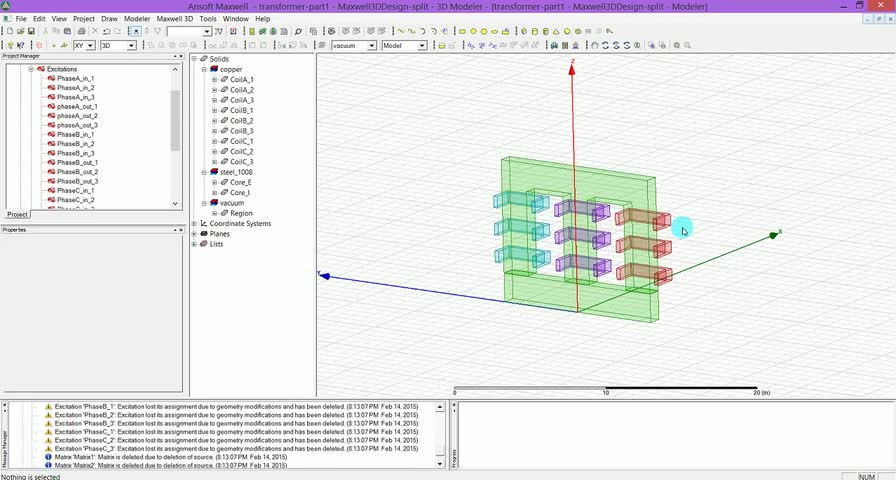Screen dimensions: 896x480
Task: Open a project with the Open folder icon
Action: pyautogui.click(x=20, y=31)
